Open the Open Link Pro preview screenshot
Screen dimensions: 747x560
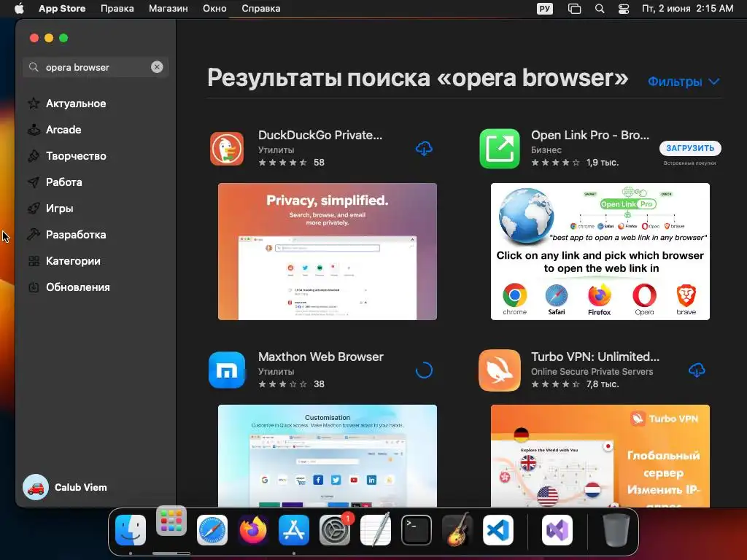pyautogui.click(x=600, y=252)
